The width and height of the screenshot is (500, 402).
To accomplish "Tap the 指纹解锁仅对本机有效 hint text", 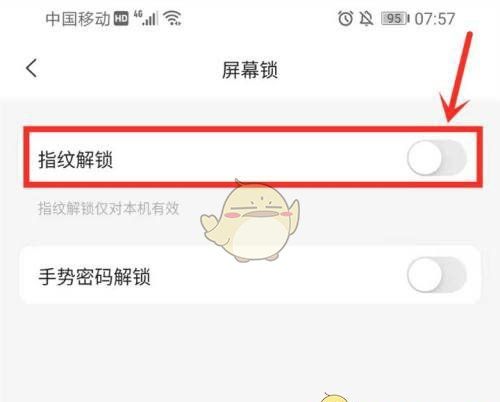I will (109, 209).
